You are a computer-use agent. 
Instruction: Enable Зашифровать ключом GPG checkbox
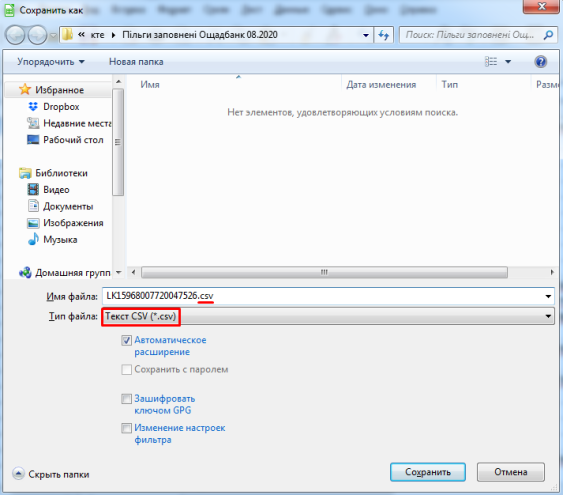click(x=126, y=399)
